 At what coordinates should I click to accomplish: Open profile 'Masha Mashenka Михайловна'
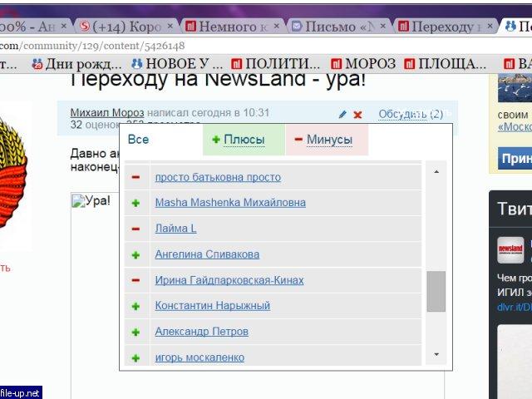coord(230,203)
